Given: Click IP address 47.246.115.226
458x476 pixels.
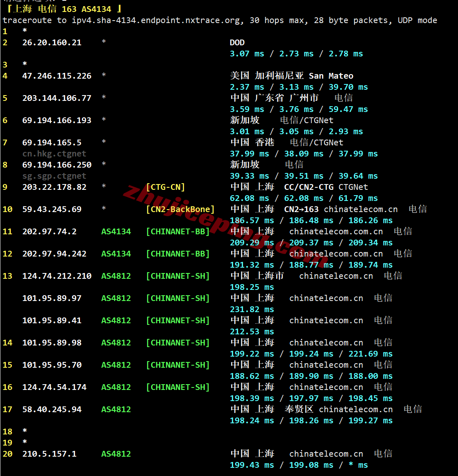Looking at the screenshot, I should (x=57, y=76).
